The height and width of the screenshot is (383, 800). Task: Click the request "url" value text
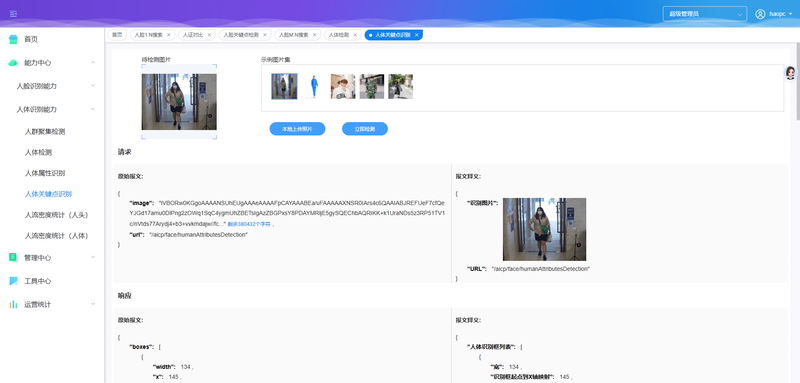pyautogui.click(x=198, y=235)
